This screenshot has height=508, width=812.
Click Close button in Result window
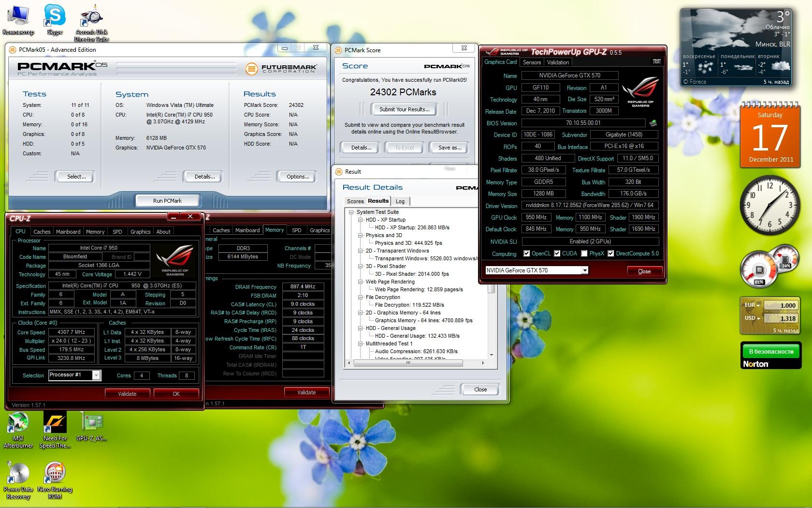click(x=480, y=389)
